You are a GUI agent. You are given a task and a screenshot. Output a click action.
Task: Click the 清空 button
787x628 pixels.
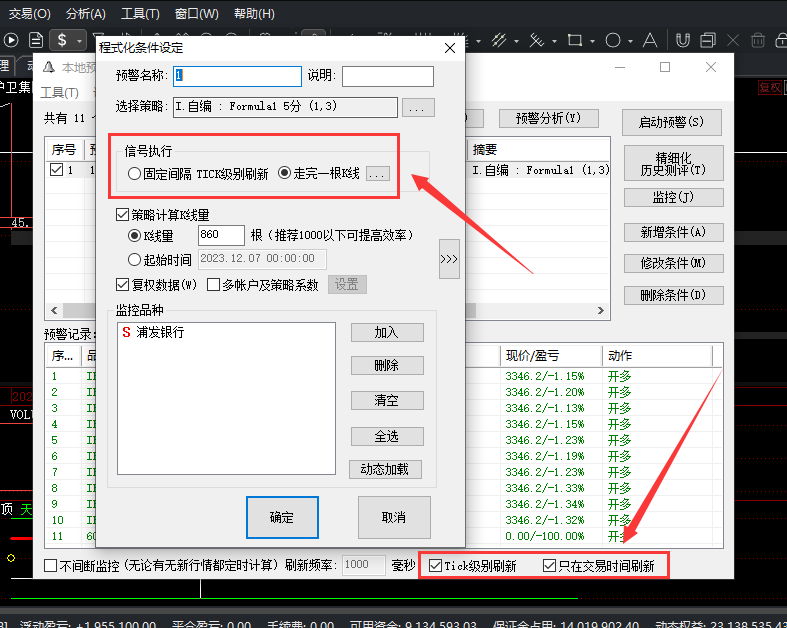click(x=387, y=401)
